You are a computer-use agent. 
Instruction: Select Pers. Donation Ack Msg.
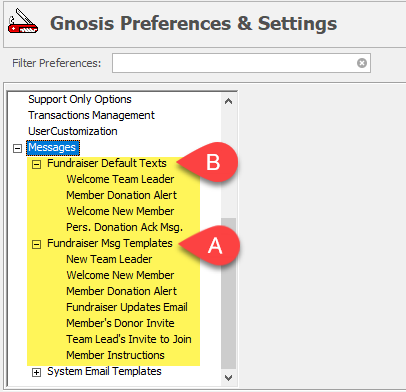(124, 227)
